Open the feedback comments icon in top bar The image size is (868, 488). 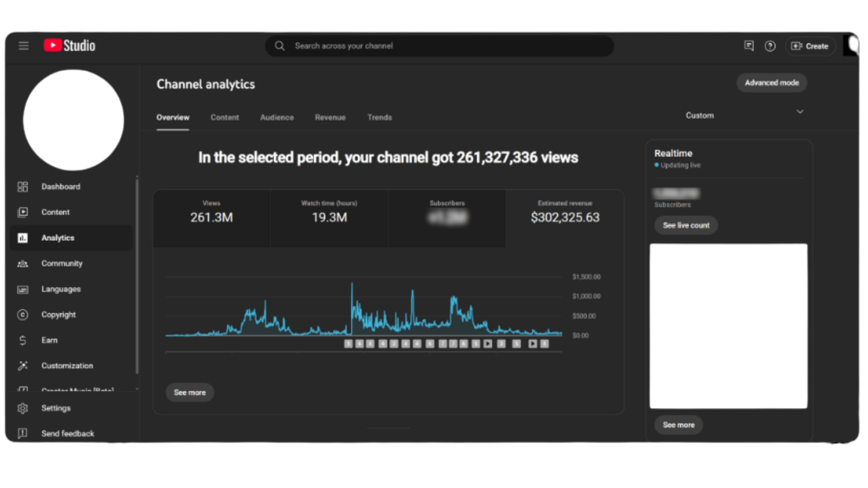coord(749,46)
